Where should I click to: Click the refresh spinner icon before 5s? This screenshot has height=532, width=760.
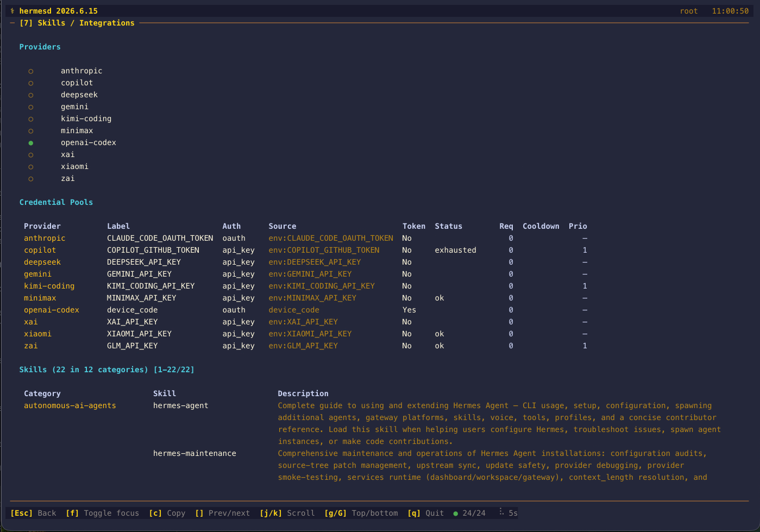(501, 512)
